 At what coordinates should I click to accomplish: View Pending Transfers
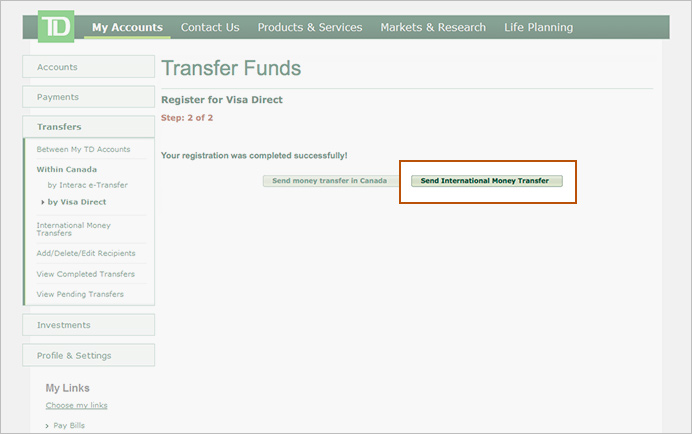[x=80, y=294]
